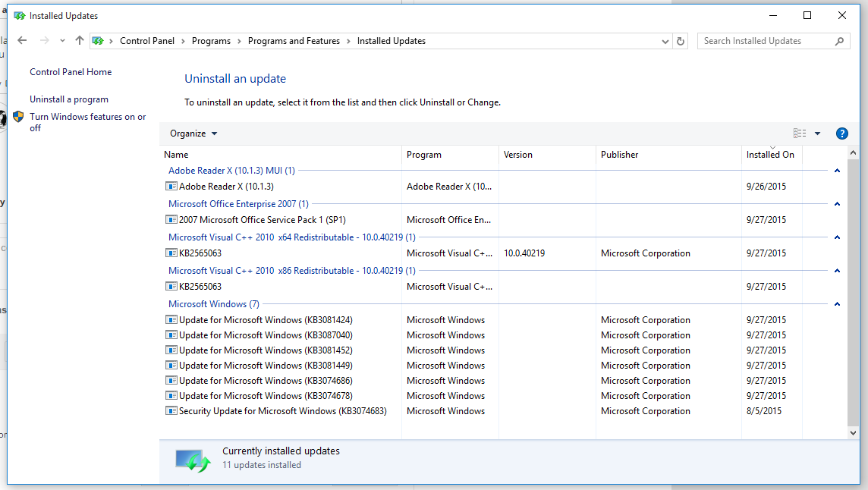Click the Microsoft Windows (7) group header
The height and width of the screenshot is (490, 868).
214,304
